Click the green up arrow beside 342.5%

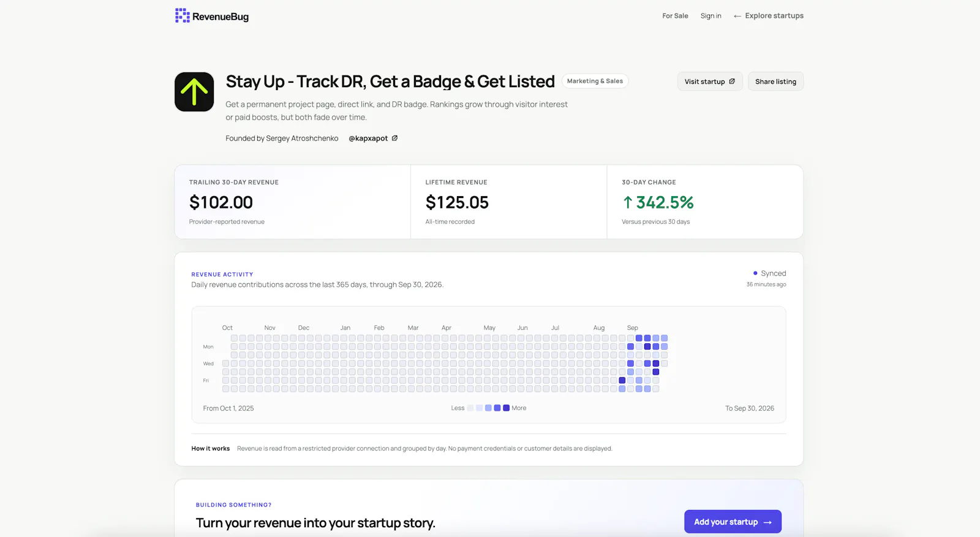pyautogui.click(x=628, y=202)
